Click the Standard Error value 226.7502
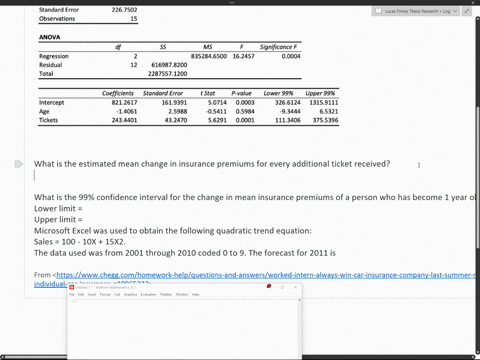This screenshot has height=360, width=480. [x=124, y=10]
